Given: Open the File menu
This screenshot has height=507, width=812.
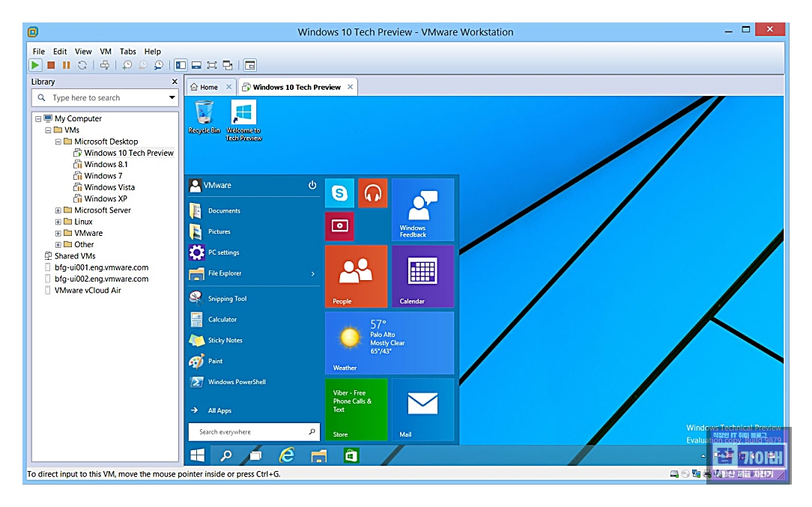Looking at the screenshot, I should (38, 51).
